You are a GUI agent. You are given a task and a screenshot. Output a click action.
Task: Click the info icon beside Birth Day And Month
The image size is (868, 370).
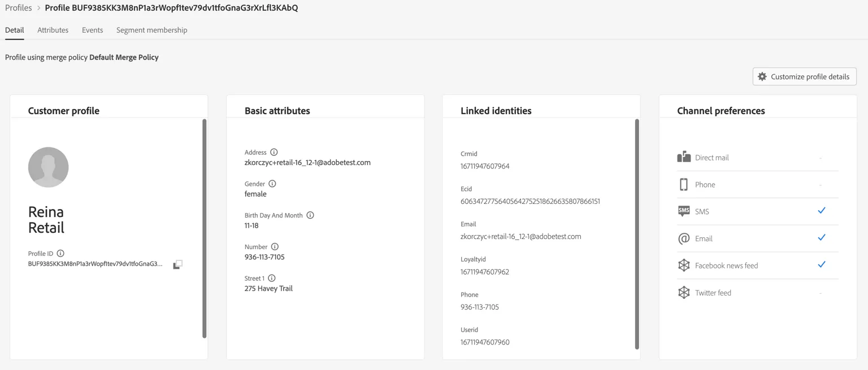(x=310, y=215)
